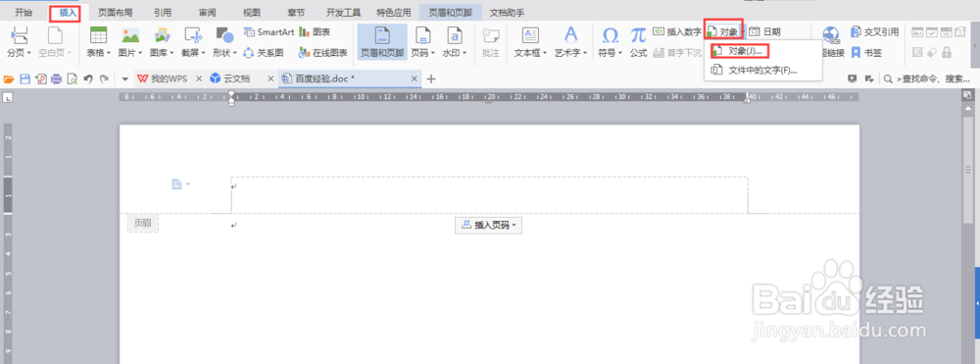Open the 云文档 document tab

[236, 78]
